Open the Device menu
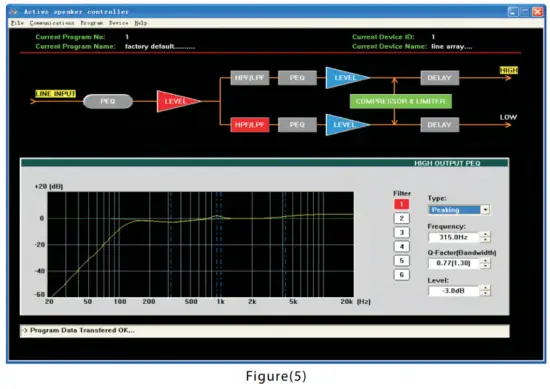The image size is (550, 389). (x=118, y=23)
